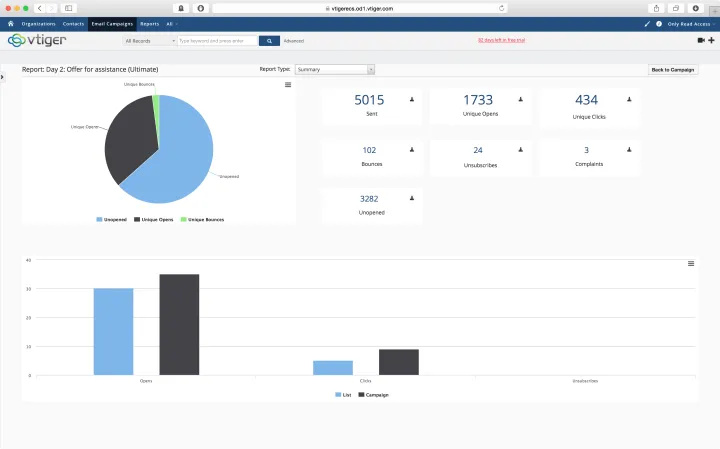Open the bar chart hamburger menu
This screenshot has height=449, width=720.
[x=691, y=263]
